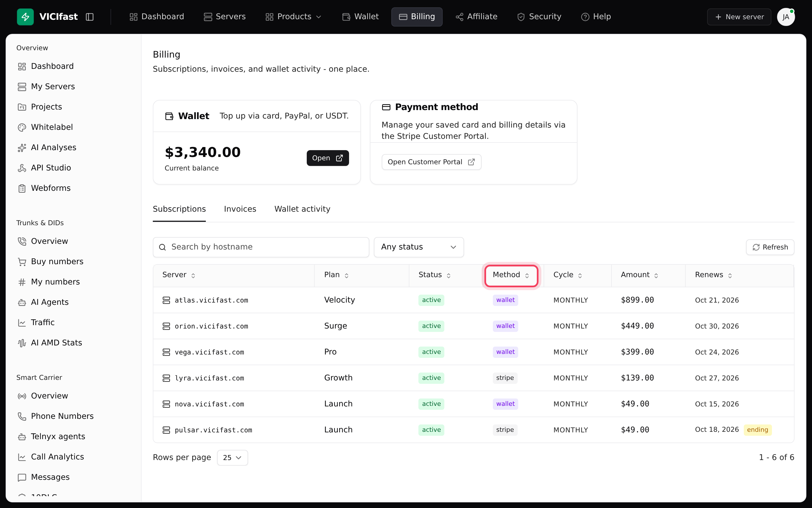Viewport: 812px width, 508px height.
Task: Open Call Analytics in the sidebar
Action: point(51,457)
